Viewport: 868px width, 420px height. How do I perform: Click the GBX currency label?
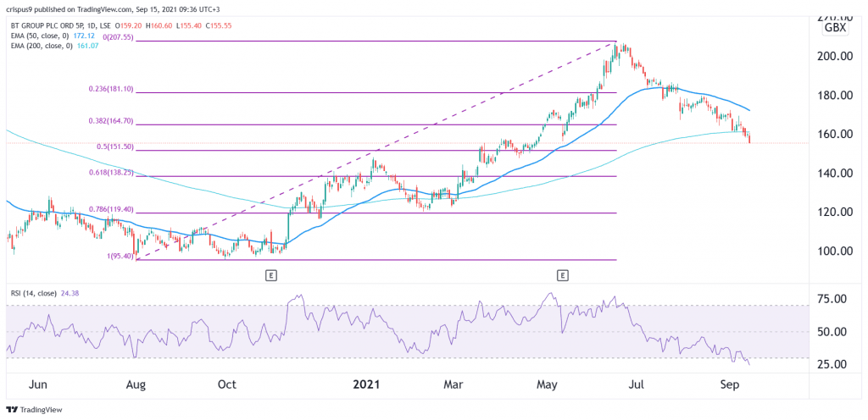(x=835, y=28)
